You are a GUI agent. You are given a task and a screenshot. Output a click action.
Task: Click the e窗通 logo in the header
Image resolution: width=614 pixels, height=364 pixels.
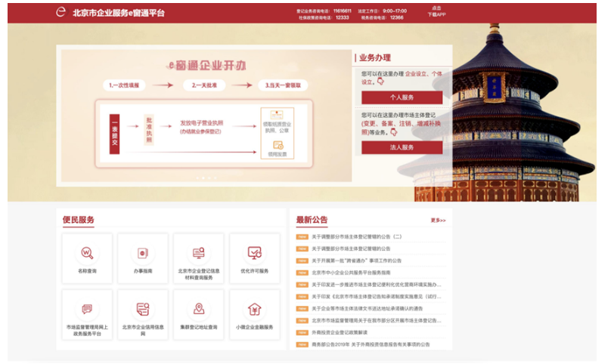tap(61, 12)
